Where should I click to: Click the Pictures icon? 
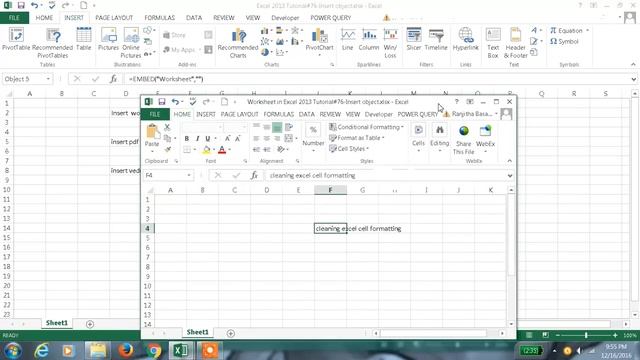click(109, 40)
